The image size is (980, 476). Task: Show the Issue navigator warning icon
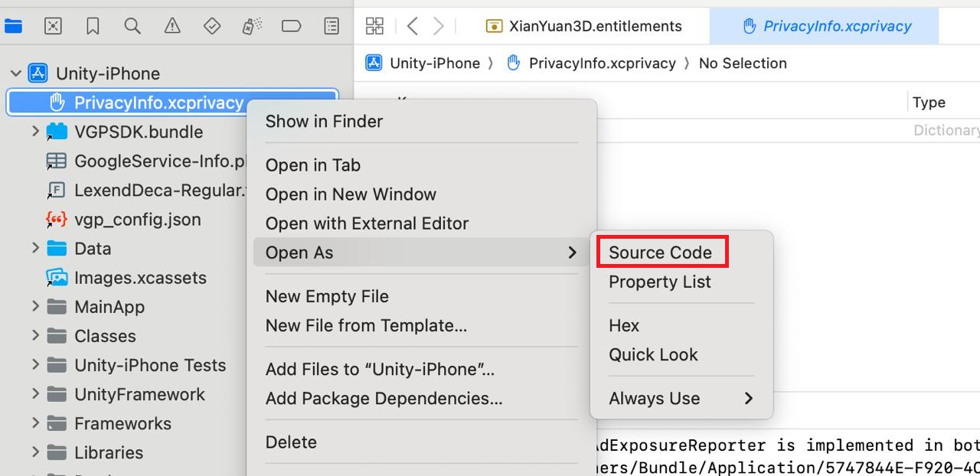point(172,26)
